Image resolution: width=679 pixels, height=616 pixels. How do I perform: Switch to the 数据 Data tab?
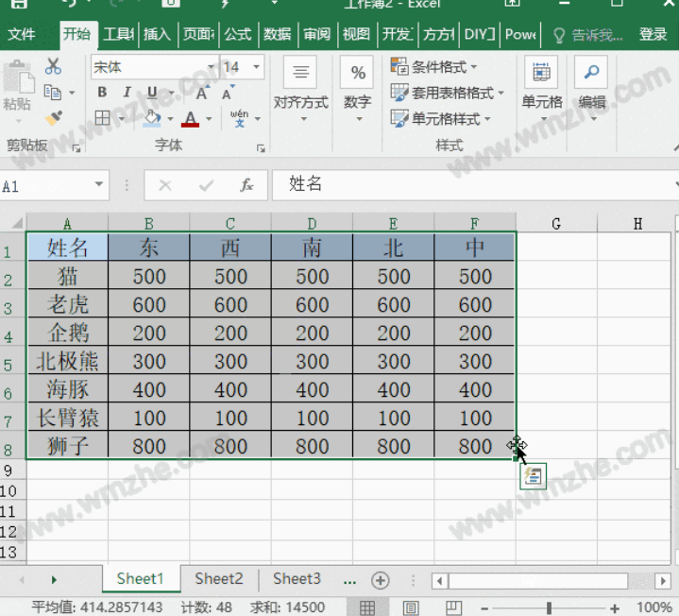click(x=277, y=34)
